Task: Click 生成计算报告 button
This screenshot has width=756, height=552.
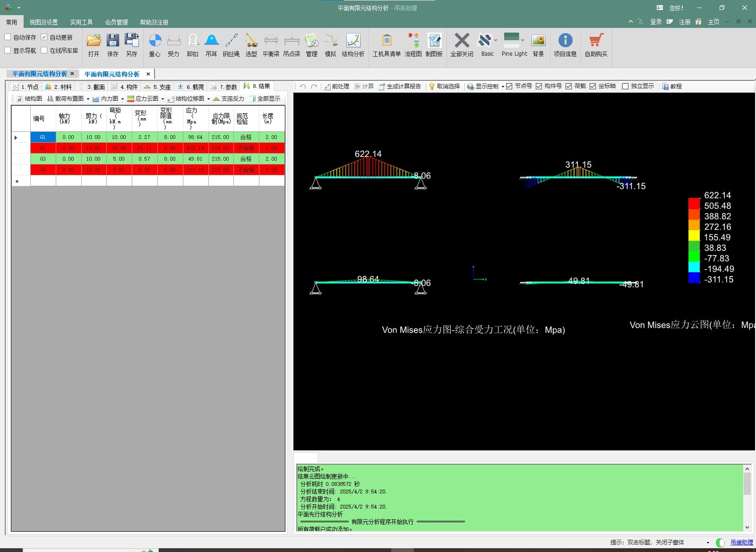Action: (400, 86)
